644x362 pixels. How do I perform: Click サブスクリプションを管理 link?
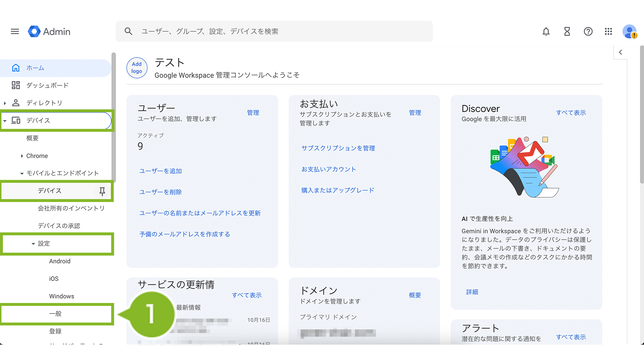338,148
